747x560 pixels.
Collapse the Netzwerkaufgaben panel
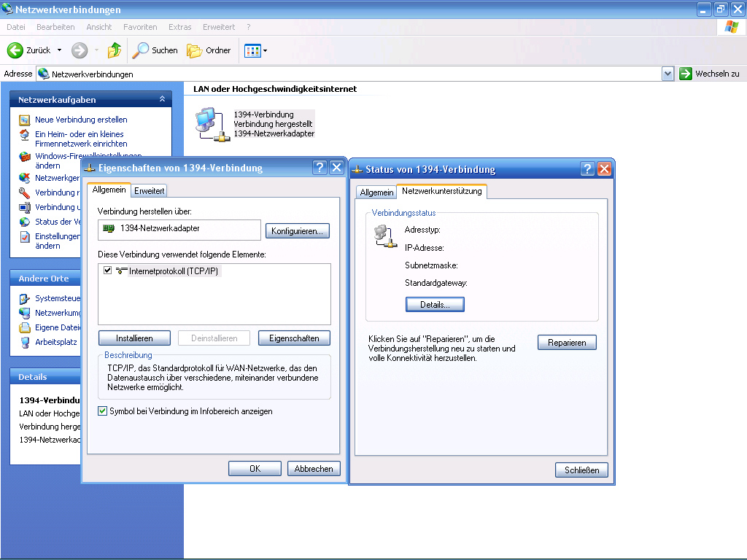pyautogui.click(x=162, y=99)
